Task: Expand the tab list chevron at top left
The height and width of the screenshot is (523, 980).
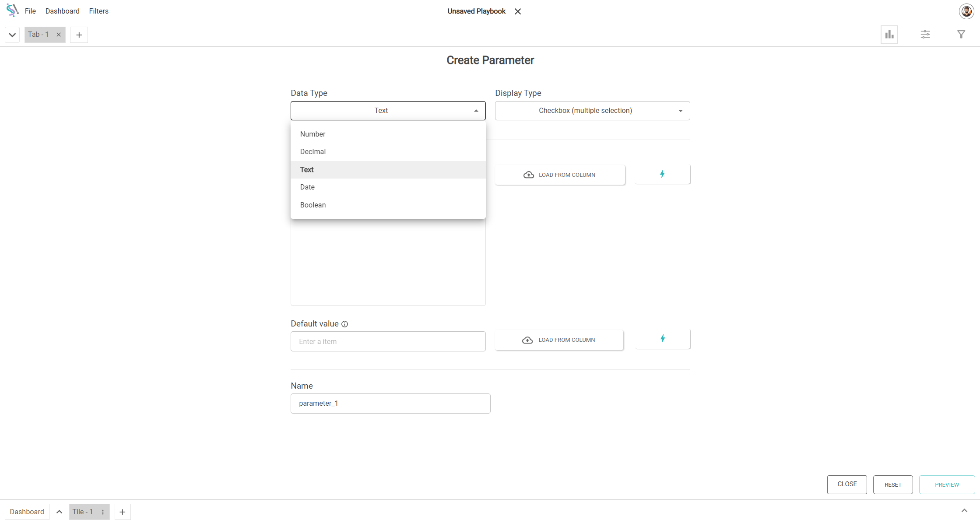Action: (x=12, y=35)
